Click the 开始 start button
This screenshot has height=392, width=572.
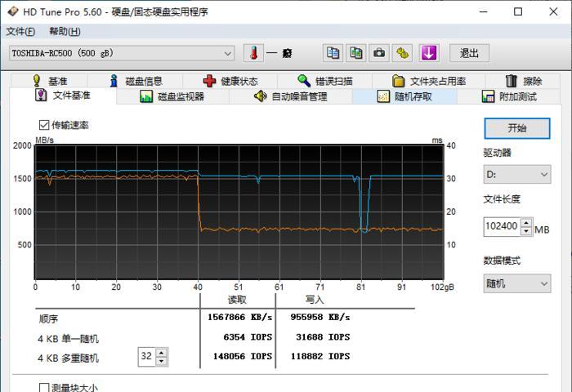[x=517, y=128]
